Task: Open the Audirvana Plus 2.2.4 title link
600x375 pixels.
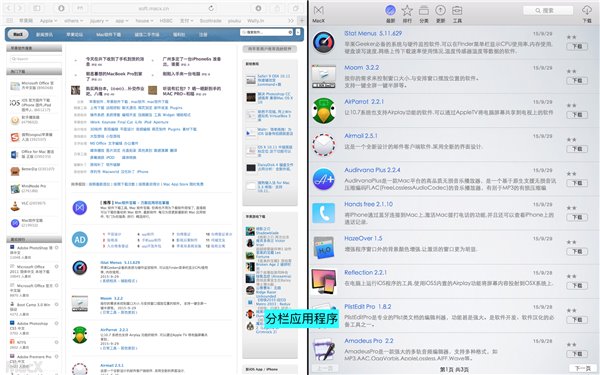Action: [x=372, y=170]
